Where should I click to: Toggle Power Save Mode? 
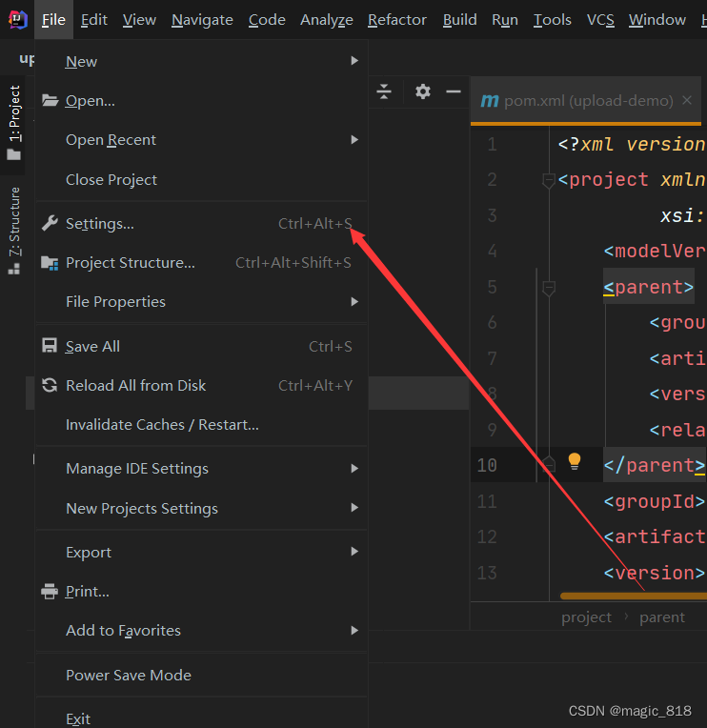coord(201,675)
